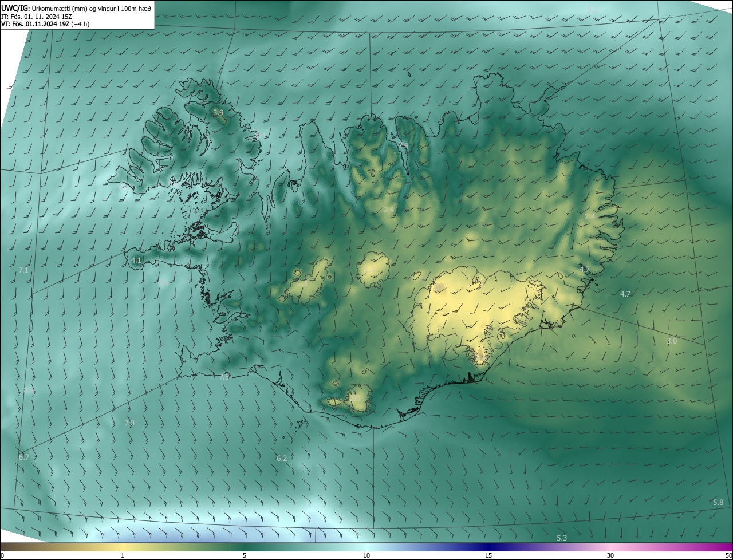Screen dimensions: 733x560
Task: Click the 2.1 value on the western glacier
Action: [x=303, y=282]
